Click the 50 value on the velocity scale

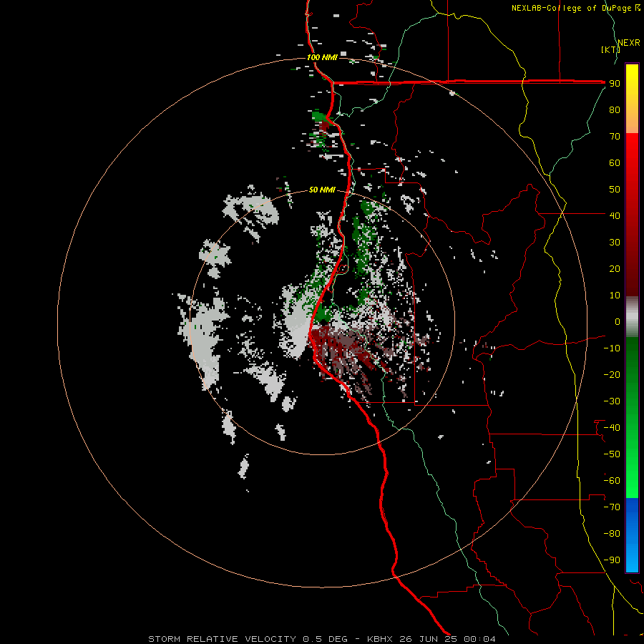pyautogui.click(x=615, y=190)
